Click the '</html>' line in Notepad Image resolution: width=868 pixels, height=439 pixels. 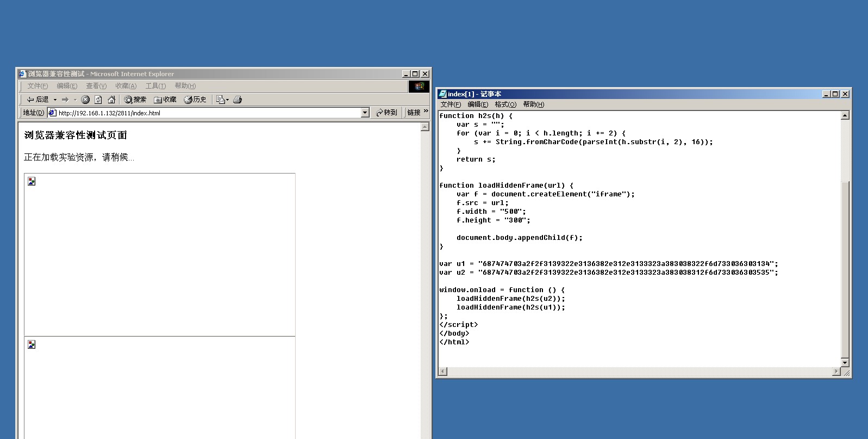pyautogui.click(x=454, y=342)
